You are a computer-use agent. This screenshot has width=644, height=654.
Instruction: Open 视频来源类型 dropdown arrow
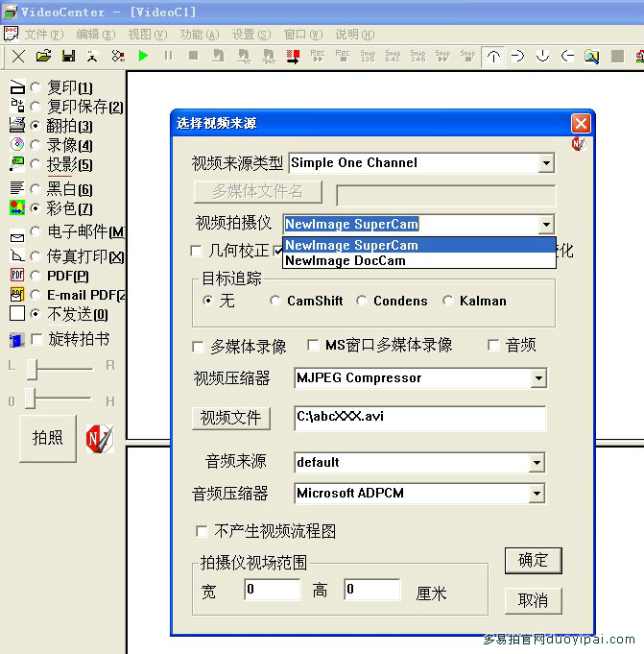click(x=546, y=163)
